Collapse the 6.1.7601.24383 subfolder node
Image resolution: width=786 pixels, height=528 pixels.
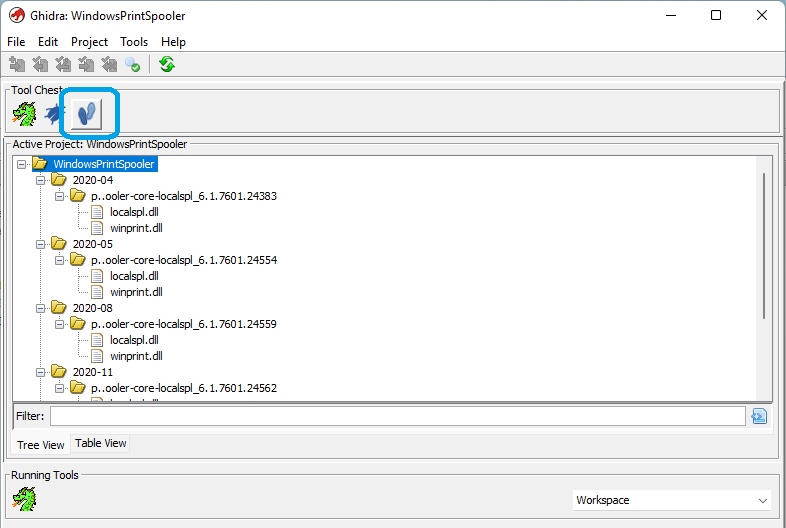pyautogui.click(x=59, y=196)
